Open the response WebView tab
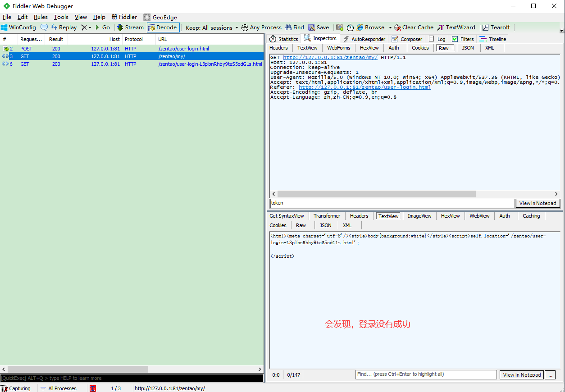Screen dimensions: 565x392 point(479,216)
